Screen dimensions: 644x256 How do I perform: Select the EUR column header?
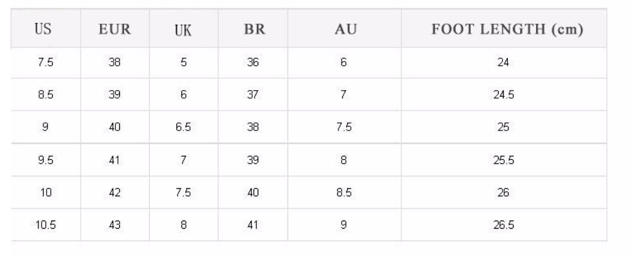point(114,29)
